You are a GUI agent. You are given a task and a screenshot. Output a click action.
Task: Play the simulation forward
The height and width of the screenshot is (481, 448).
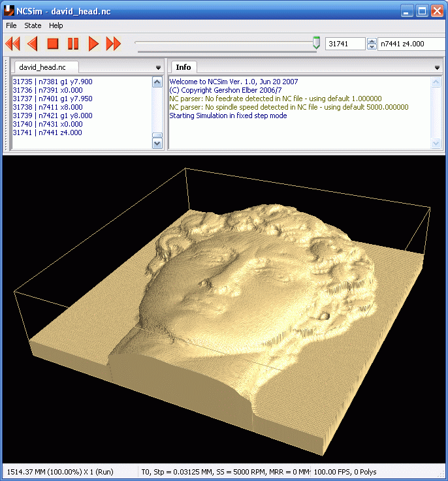tap(93, 44)
